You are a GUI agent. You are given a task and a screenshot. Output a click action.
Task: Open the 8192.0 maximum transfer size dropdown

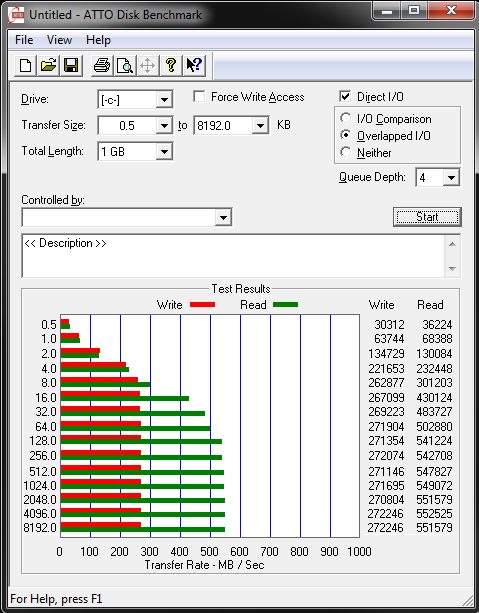tap(260, 125)
